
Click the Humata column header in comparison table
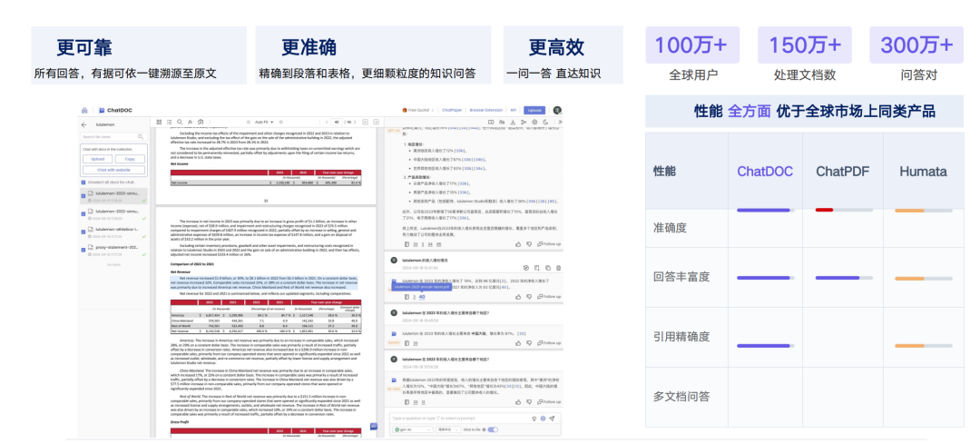pyautogui.click(x=923, y=172)
